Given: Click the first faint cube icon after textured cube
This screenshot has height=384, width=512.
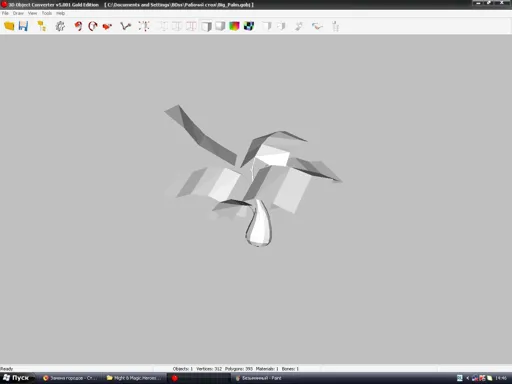Looking at the screenshot, I should 267,26.
